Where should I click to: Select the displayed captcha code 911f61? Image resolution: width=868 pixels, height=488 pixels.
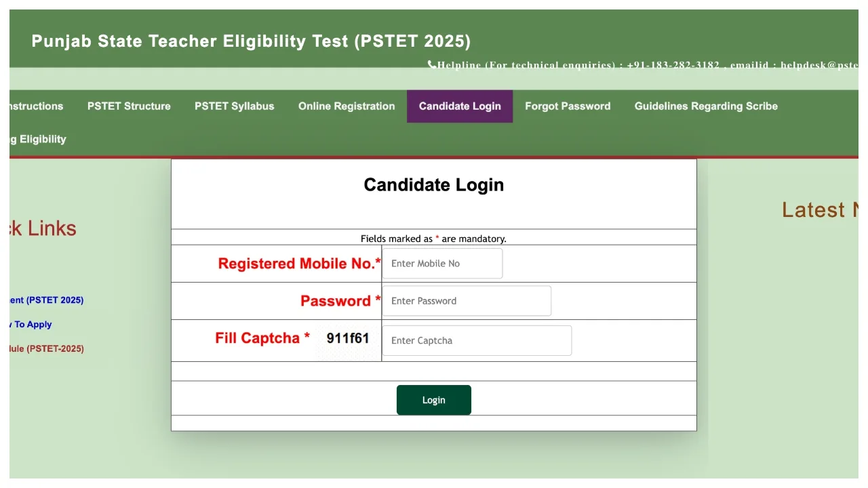coord(348,338)
